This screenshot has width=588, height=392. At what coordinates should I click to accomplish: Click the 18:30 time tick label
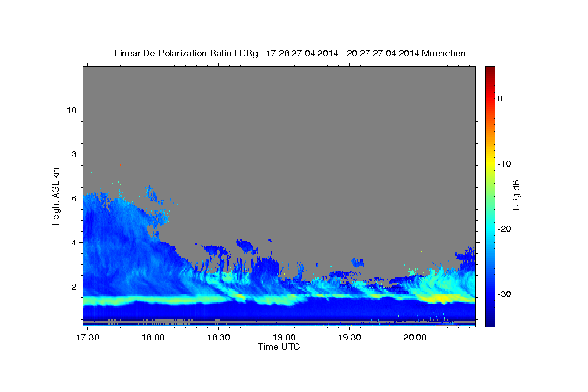coord(219,338)
